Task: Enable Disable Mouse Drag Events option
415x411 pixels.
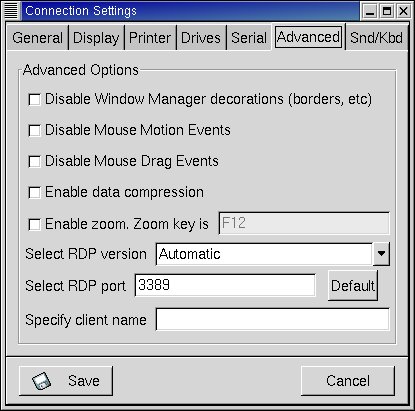Action: click(x=34, y=161)
